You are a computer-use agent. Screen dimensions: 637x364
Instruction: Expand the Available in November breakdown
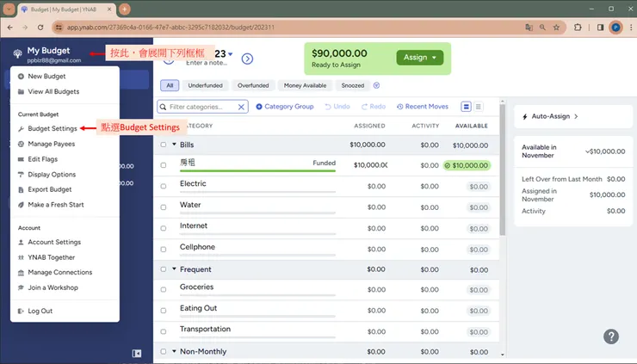coord(587,151)
